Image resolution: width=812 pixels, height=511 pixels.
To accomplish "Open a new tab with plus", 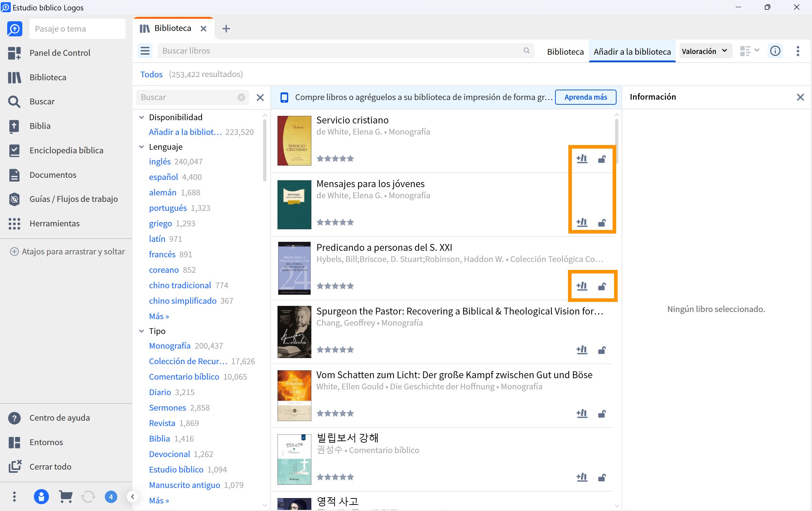I will pyautogui.click(x=226, y=28).
